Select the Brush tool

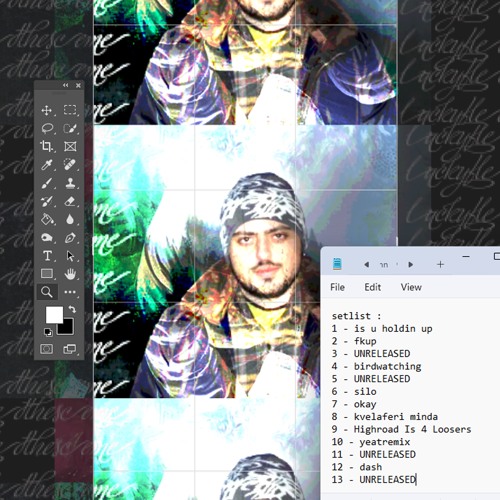(x=47, y=183)
